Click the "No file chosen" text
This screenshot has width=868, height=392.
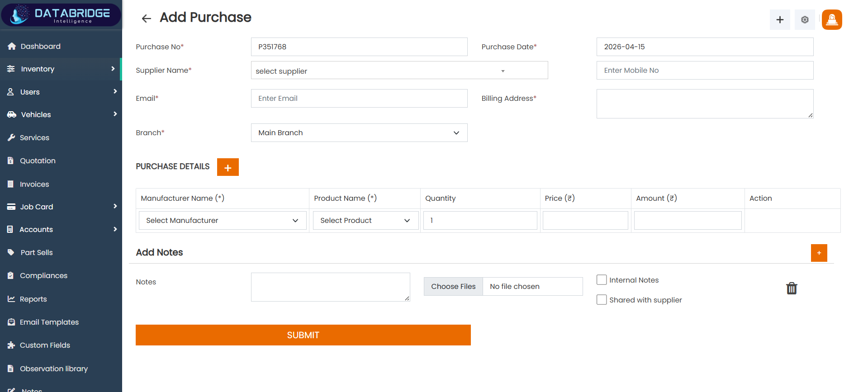click(x=515, y=286)
